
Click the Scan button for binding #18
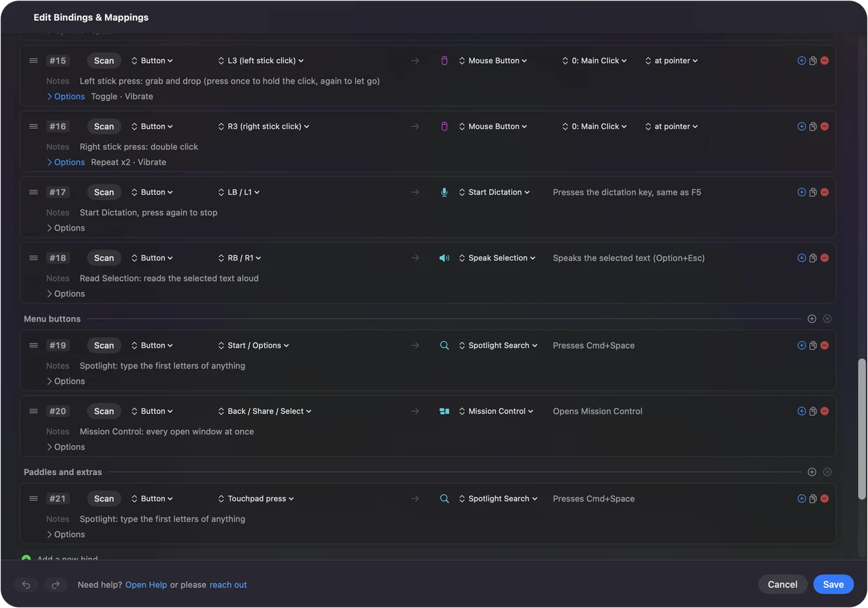(x=104, y=258)
